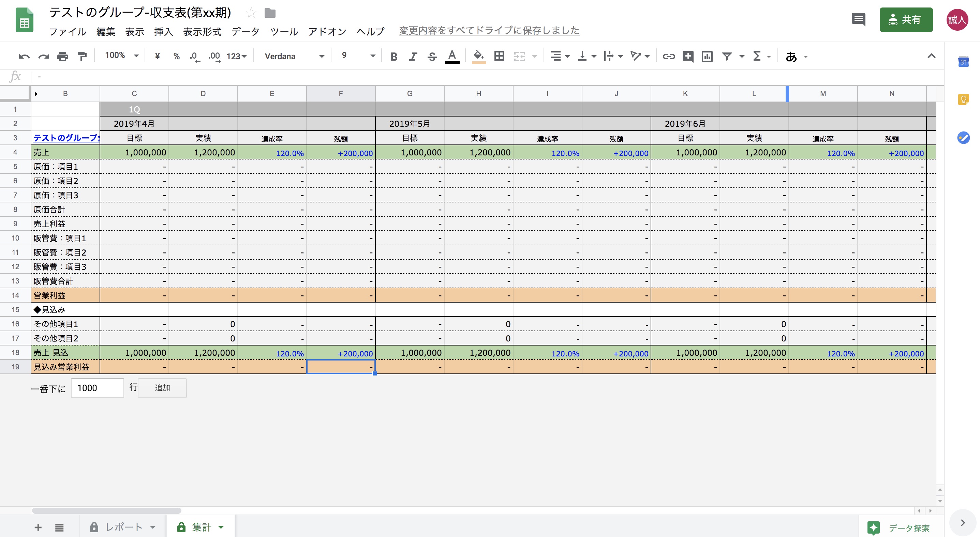Image resolution: width=980 pixels, height=537 pixels.
Task: Open the Sheets home icon
Action: click(x=24, y=20)
